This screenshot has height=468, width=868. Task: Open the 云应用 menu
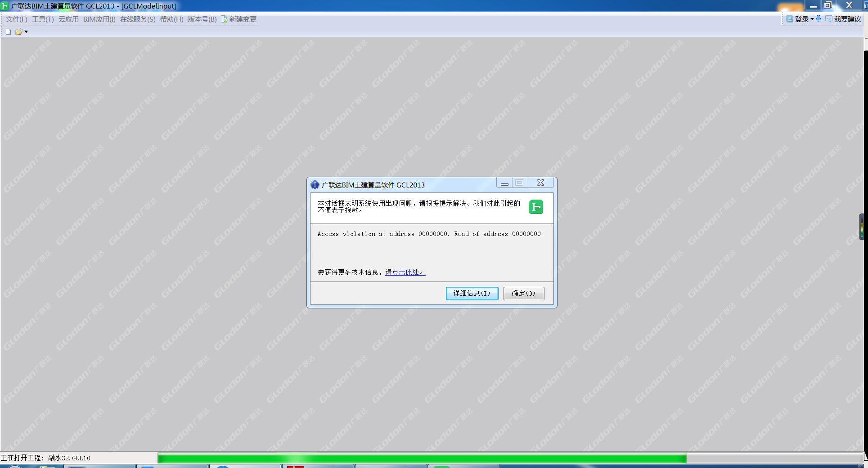(68, 19)
